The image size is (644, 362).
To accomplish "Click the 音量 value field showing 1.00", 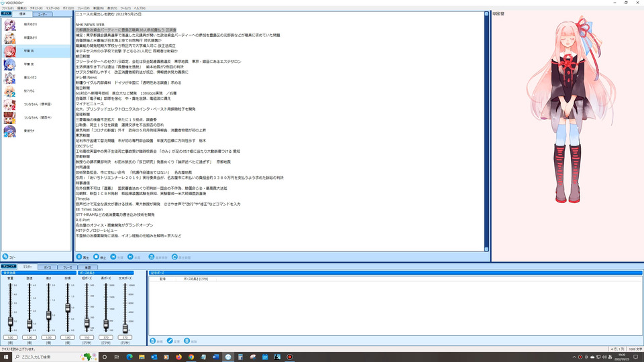I will (x=10, y=337).
